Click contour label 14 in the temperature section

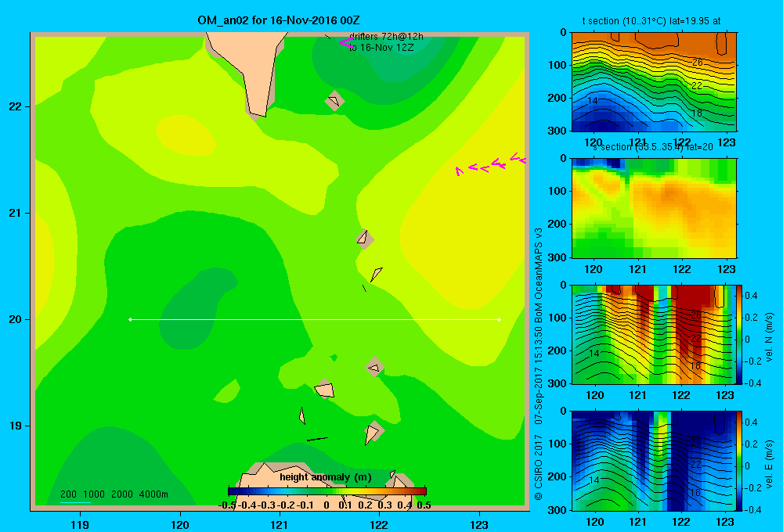click(593, 100)
